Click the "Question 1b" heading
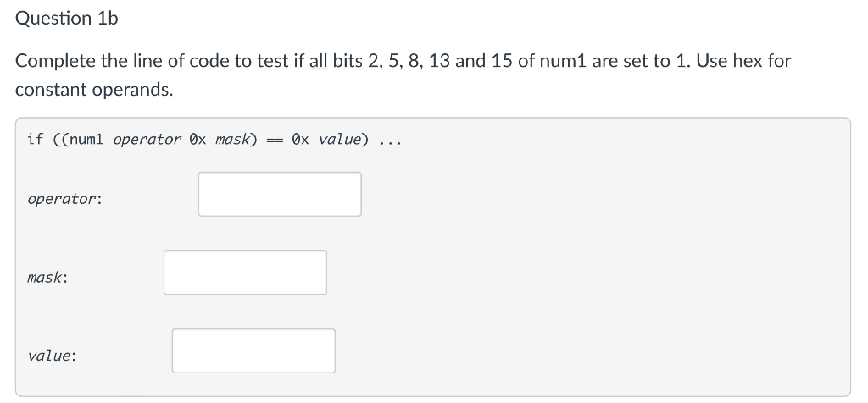 point(66,19)
